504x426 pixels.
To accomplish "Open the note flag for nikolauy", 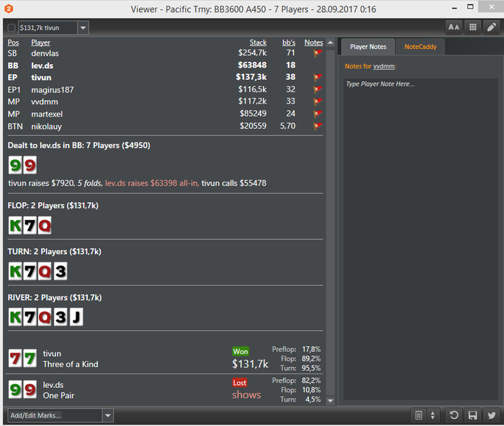I will [318, 126].
